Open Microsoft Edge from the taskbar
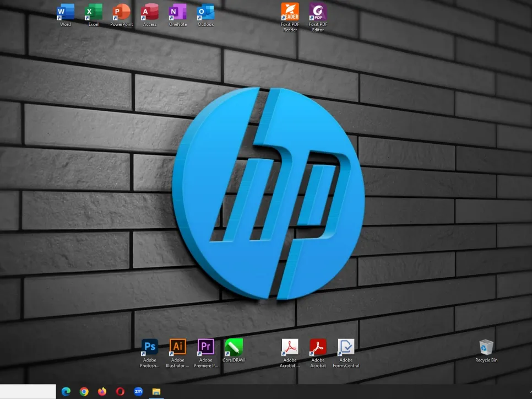This screenshot has height=399, width=532. tap(66, 391)
